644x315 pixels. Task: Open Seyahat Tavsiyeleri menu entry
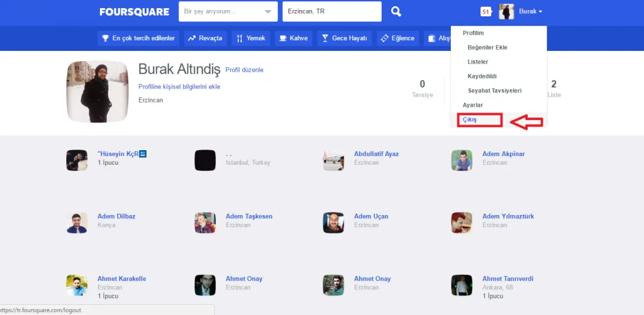point(494,91)
